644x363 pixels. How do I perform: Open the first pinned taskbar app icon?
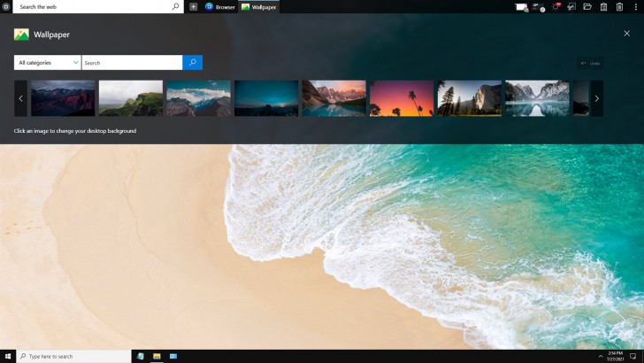pyautogui.click(x=141, y=356)
